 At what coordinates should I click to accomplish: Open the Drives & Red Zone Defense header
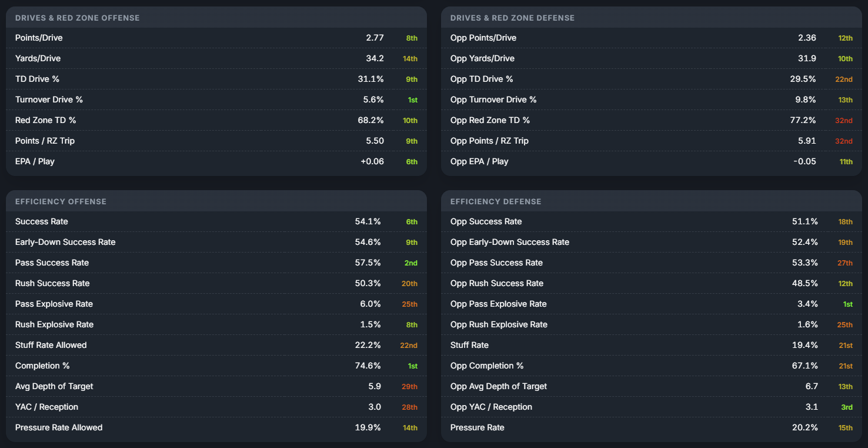pyautogui.click(x=652, y=18)
